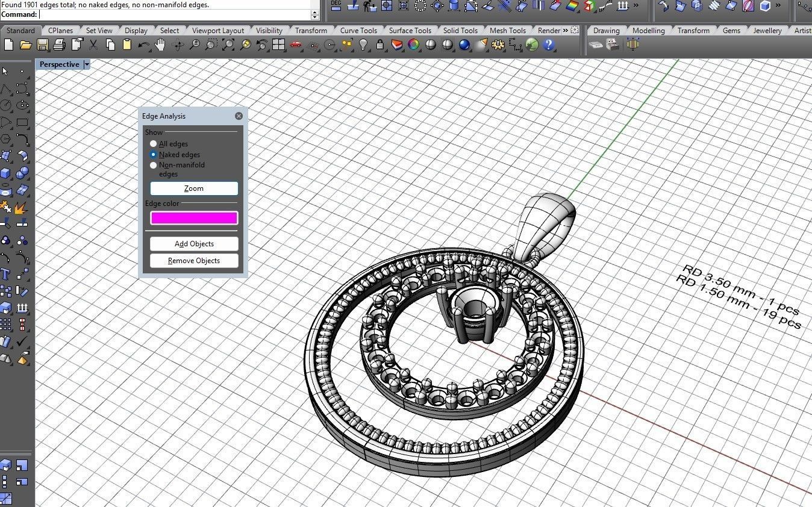Switch to the CPlanes tab
812x507 pixels.
pyautogui.click(x=60, y=30)
